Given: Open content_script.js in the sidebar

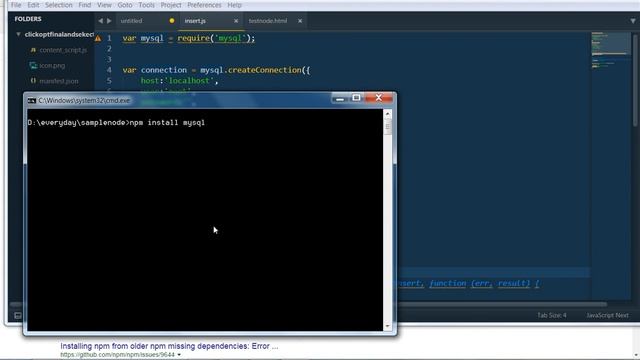Looking at the screenshot, I should tap(63, 50).
